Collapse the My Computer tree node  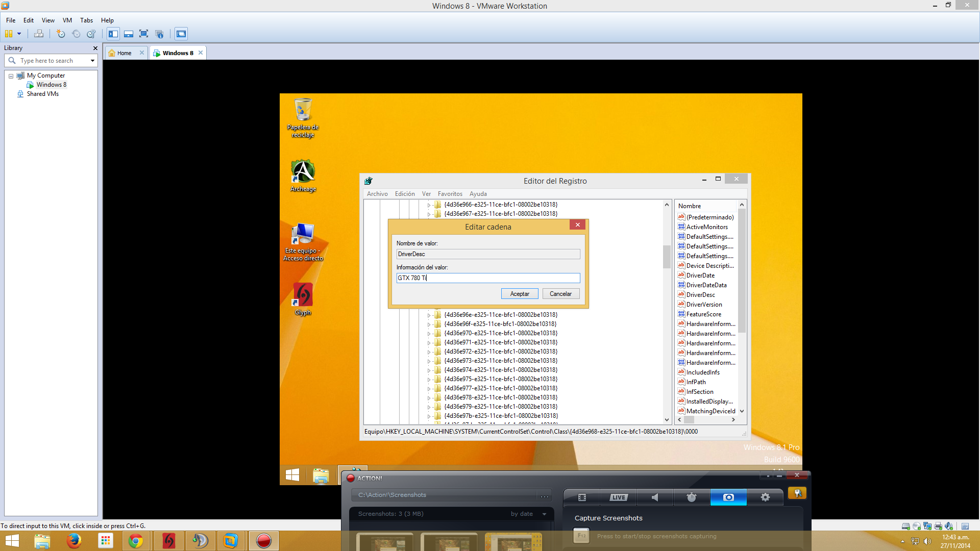[11, 76]
